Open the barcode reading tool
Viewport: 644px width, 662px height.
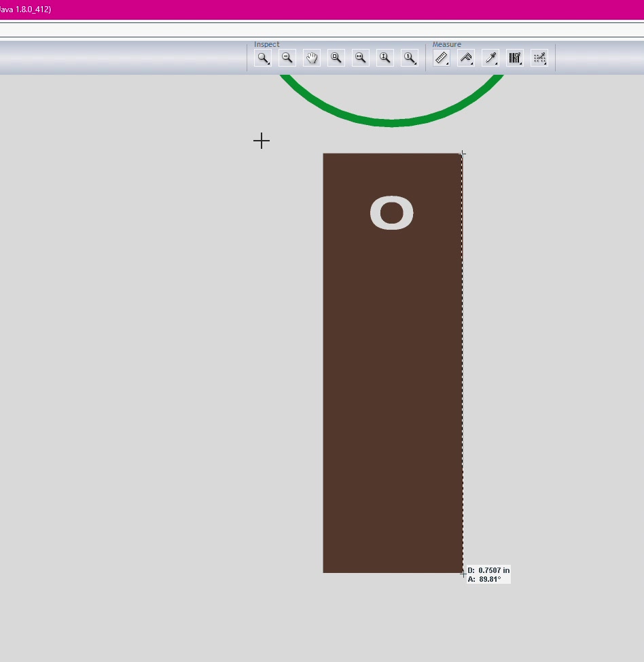(515, 58)
